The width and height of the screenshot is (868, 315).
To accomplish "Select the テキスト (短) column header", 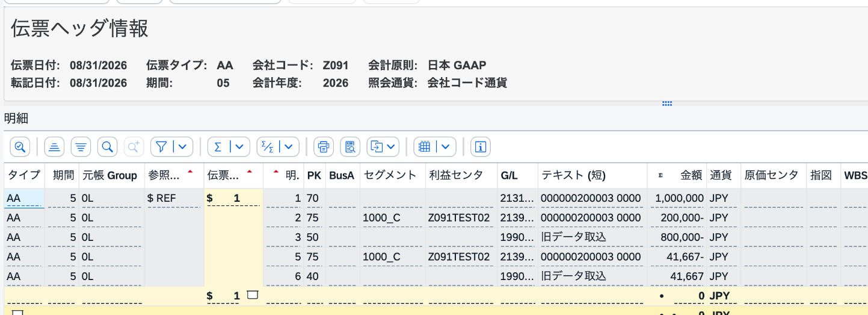I will click(593, 175).
